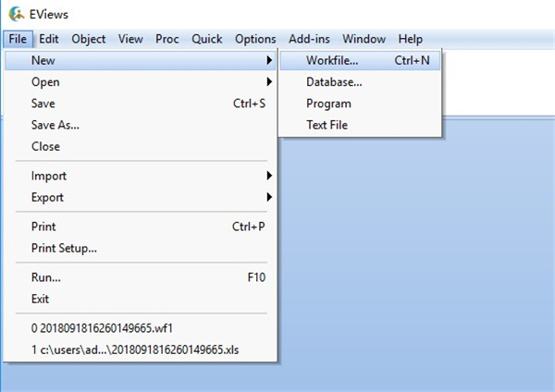
Task: Choose Database... in the New submenu
Action: click(334, 82)
